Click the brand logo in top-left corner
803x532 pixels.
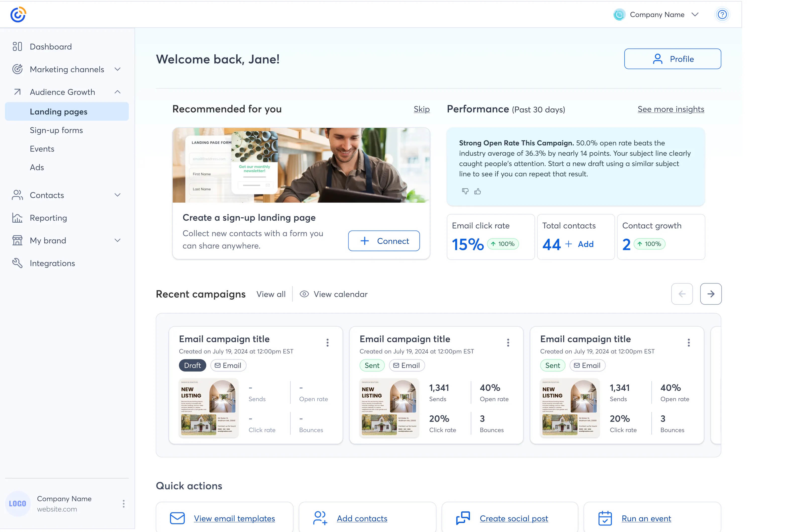[x=18, y=15]
